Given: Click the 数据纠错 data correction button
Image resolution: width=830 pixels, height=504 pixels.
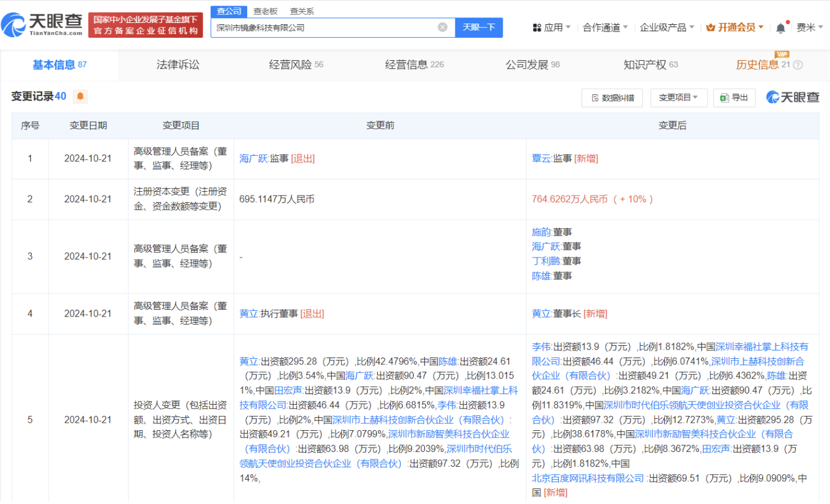Looking at the screenshot, I should [x=613, y=98].
